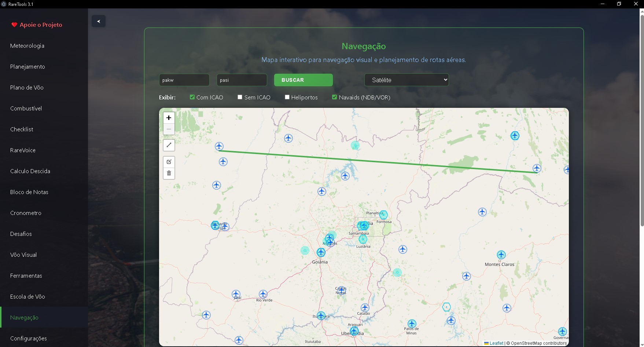The image size is (644, 347).
Task: Select the delete layers trash tool
Action: tap(169, 173)
